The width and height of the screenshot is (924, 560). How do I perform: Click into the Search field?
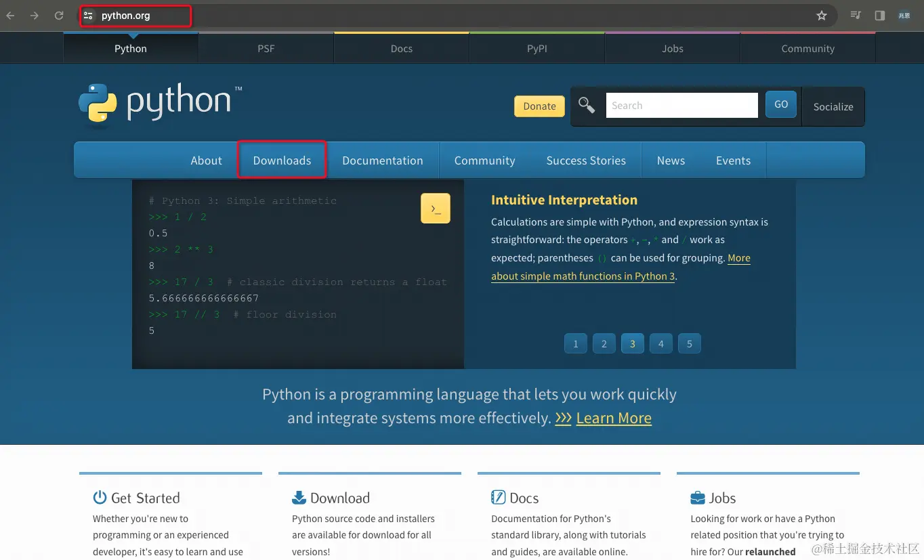[682, 106]
